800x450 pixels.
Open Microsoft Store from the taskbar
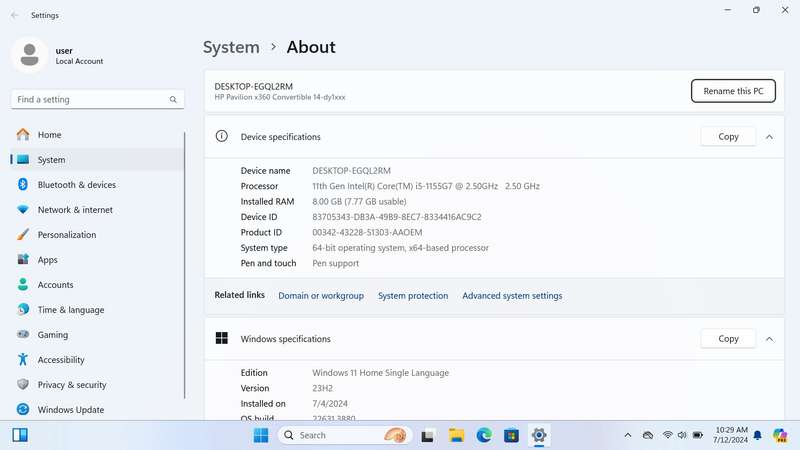point(511,435)
